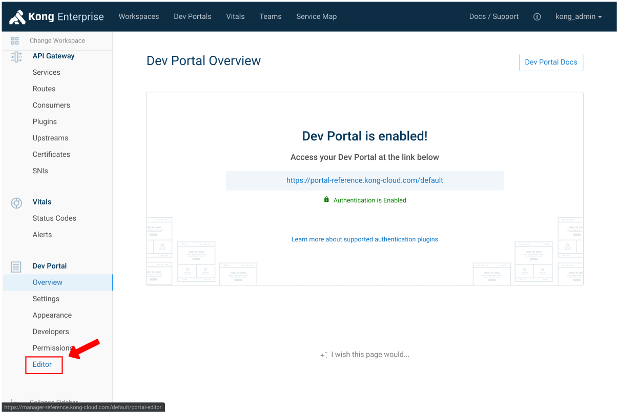This screenshot has height=412, width=618.
Task: Open Routes in the sidebar
Action: (x=44, y=89)
